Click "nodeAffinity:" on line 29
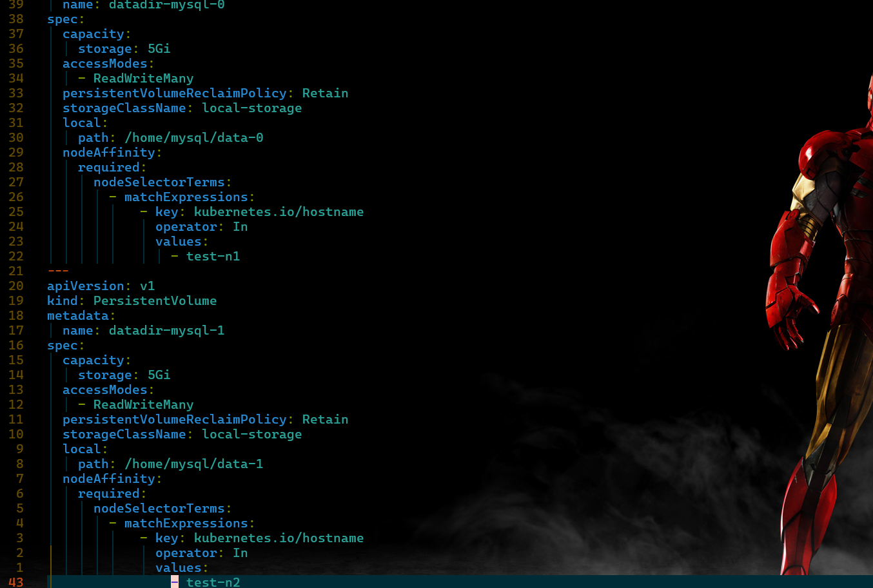This screenshot has width=873, height=588. (112, 152)
